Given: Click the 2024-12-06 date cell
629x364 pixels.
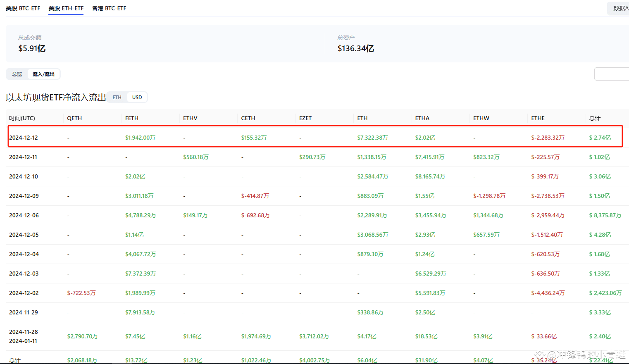Looking at the screenshot, I should pyautogui.click(x=23, y=215).
